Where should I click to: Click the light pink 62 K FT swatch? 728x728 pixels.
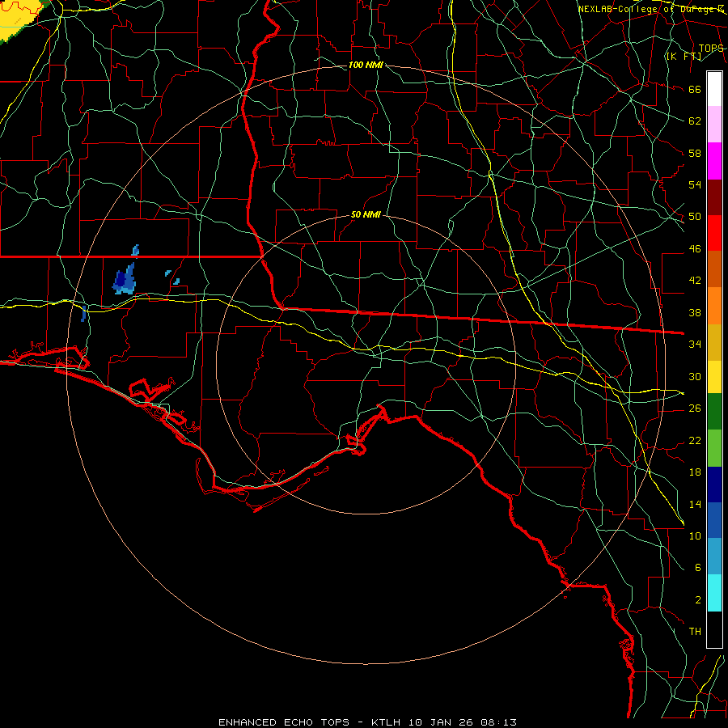pos(714,125)
